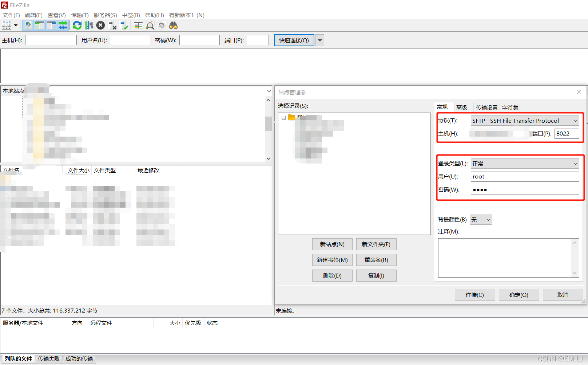Image resolution: width=588 pixels, height=365 pixels.
Task: Toggle synchronized browsing icon
Action: tap(162, 25)
